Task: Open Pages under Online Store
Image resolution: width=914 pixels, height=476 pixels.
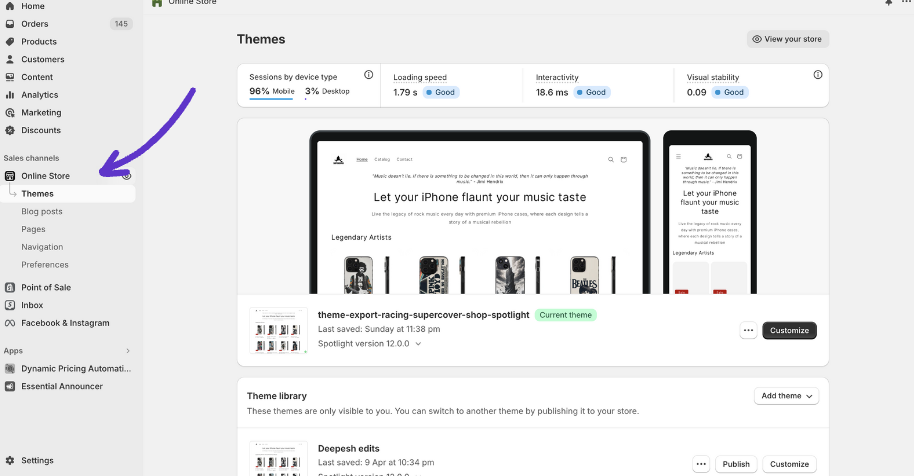Action: [x=33, y=229]
